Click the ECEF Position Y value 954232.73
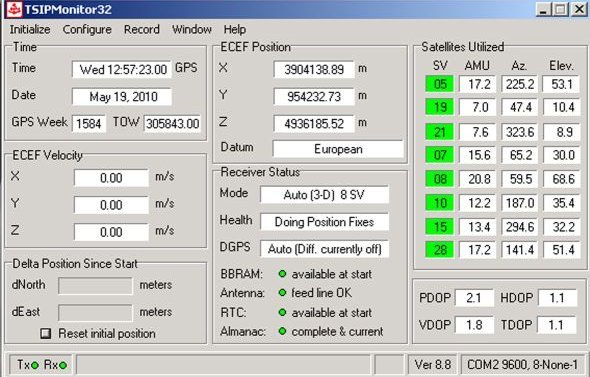590x377 pixels. (314, 97)
